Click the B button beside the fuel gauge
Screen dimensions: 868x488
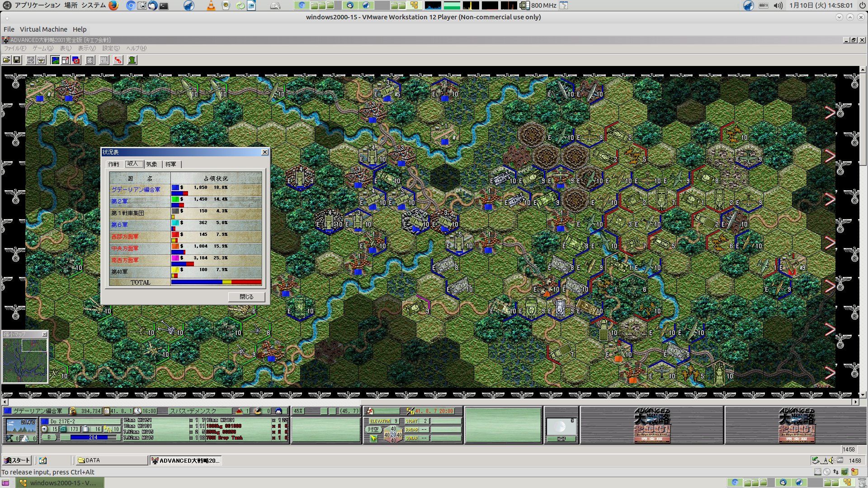[x=49, y=437]
